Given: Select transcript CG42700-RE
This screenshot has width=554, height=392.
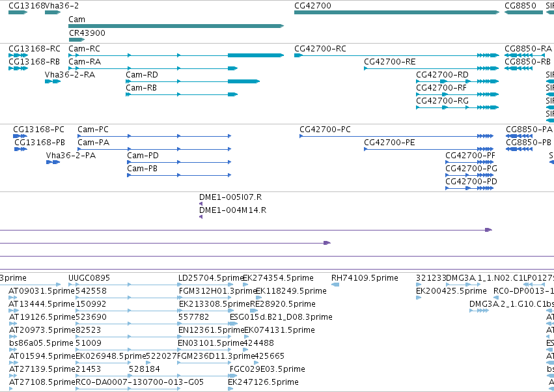Looking at the screenshot, I should (432, 68).
